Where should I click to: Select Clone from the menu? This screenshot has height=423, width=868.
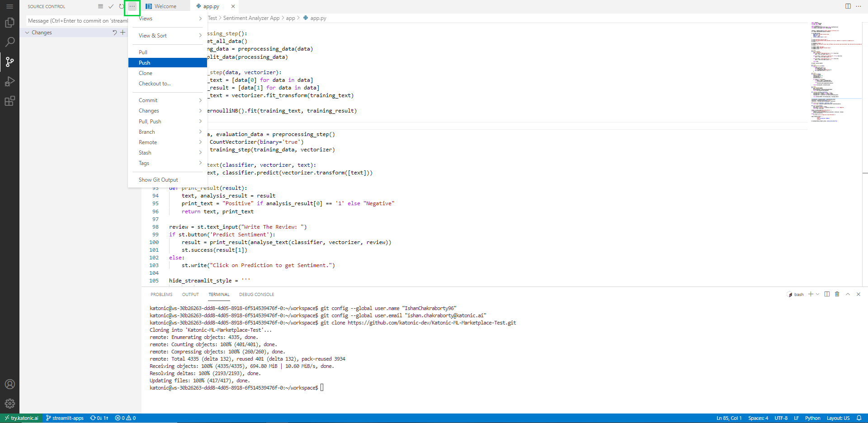click(x=168, y=73)
